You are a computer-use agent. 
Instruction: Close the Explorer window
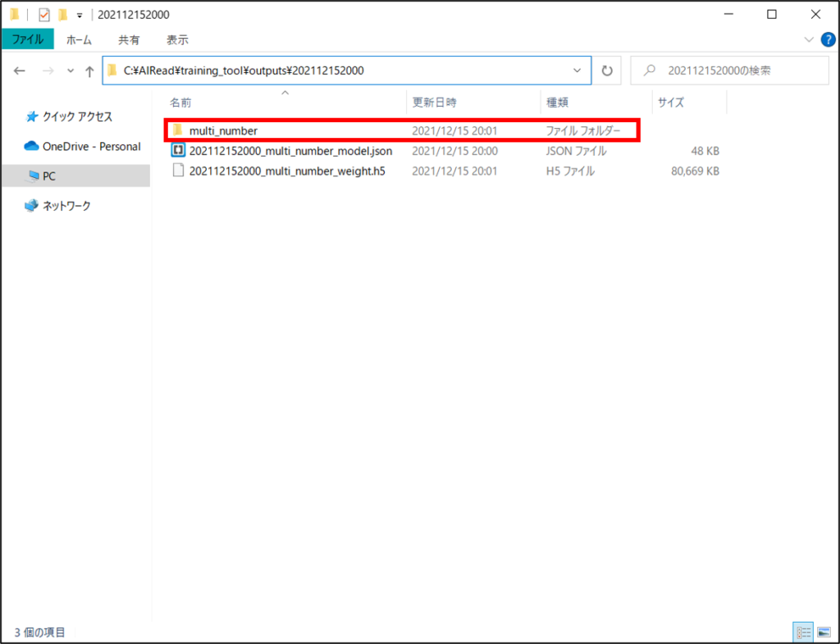coord(815,15)
